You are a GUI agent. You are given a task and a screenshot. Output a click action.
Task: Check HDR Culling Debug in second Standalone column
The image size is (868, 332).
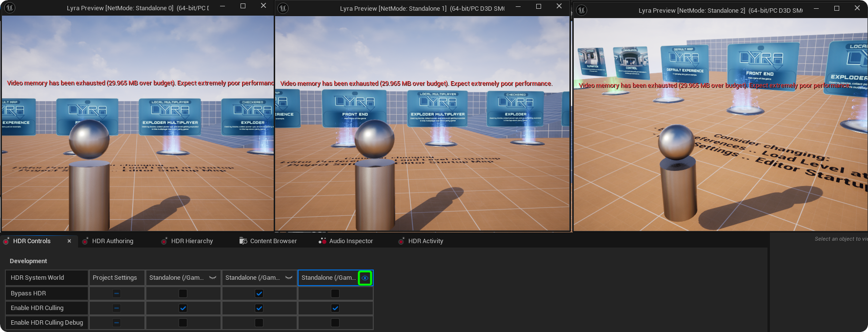[259, 323]
